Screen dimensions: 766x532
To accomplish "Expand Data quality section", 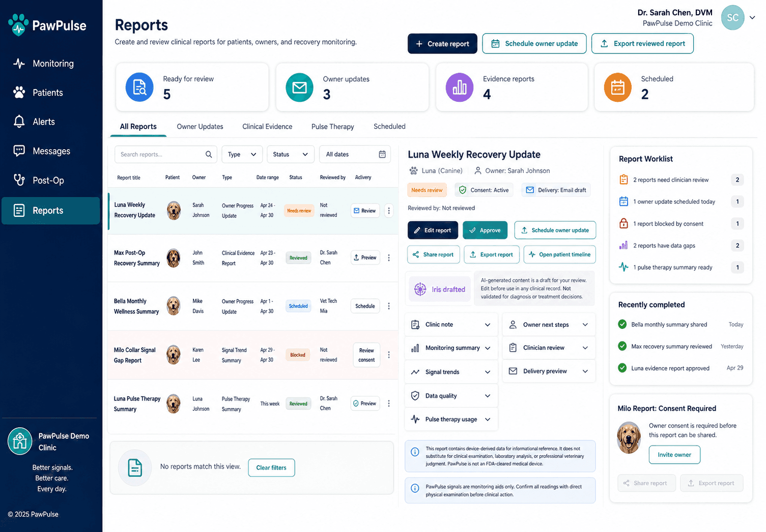I will 451,396.
